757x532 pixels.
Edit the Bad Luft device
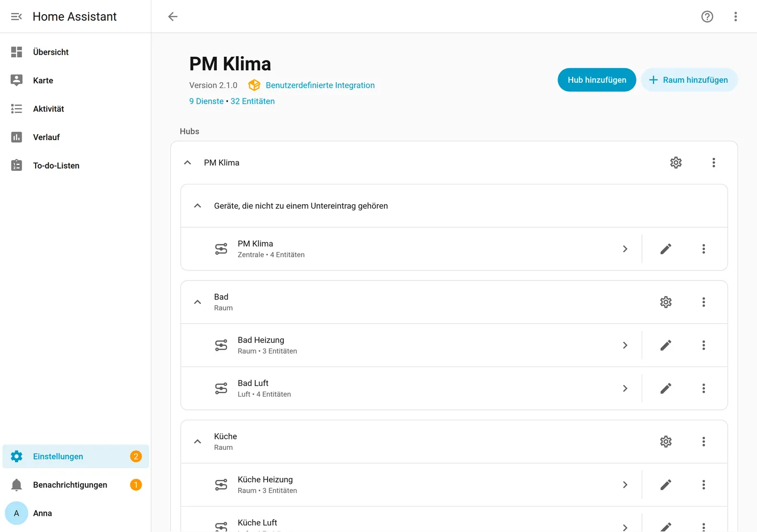click(x=666, y=388)
